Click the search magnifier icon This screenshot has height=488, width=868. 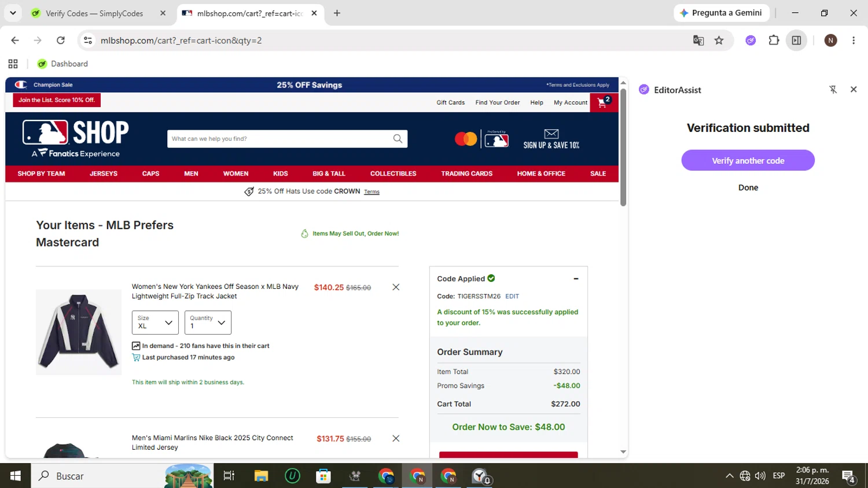pos(398,139)
